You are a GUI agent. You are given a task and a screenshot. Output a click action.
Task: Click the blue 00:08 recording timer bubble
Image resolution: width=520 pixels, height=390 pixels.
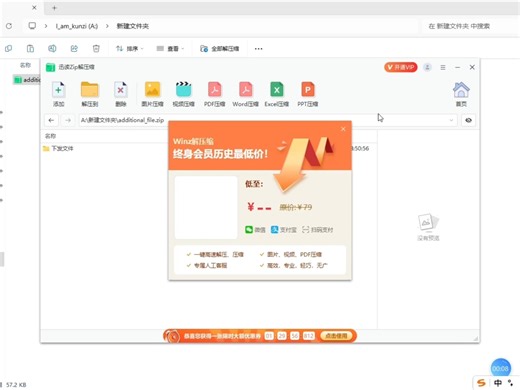[500, 368]
